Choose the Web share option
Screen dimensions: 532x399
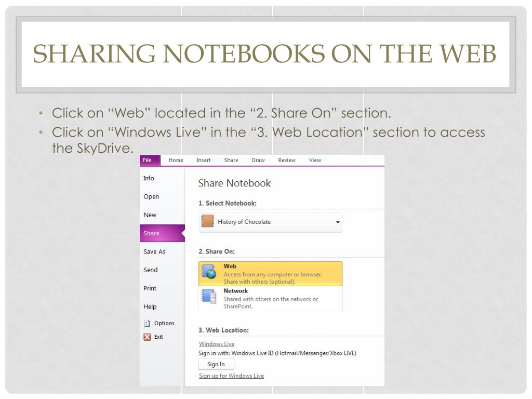coord(270,273)
